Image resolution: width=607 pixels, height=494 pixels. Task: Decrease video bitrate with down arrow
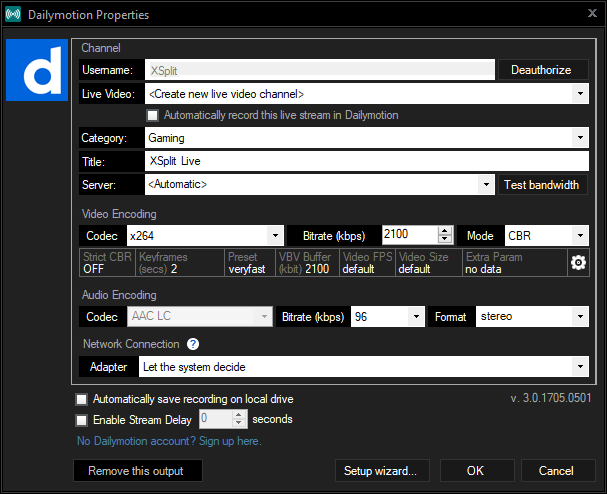pos(445,239)
